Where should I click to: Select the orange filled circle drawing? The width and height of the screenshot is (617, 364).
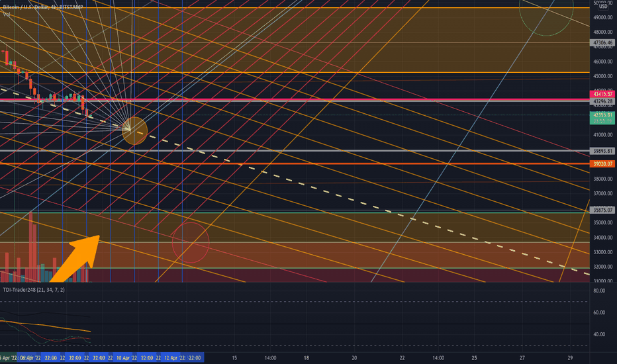click(x=134, y=130)
